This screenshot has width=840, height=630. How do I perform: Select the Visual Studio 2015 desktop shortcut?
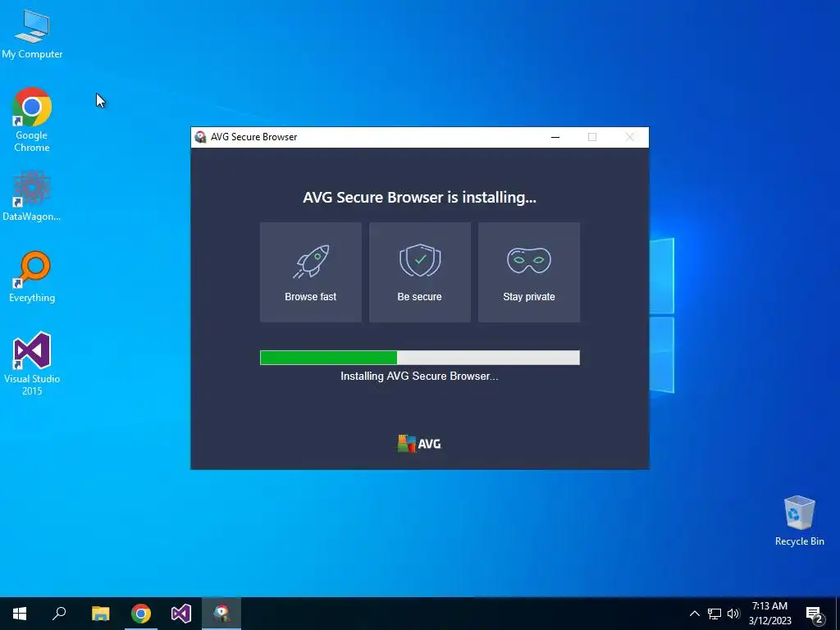tap(32, 363)
